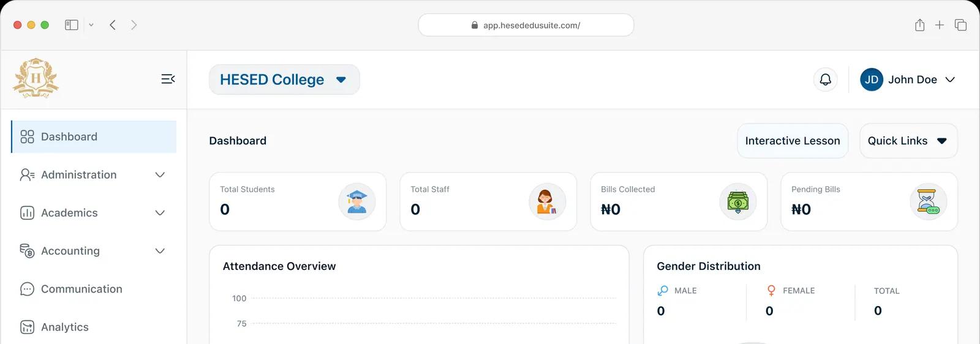Click the male gender symbol icon
Image resolution: width=980 pixels, height=344 pixels.
(x=663, y=291)
